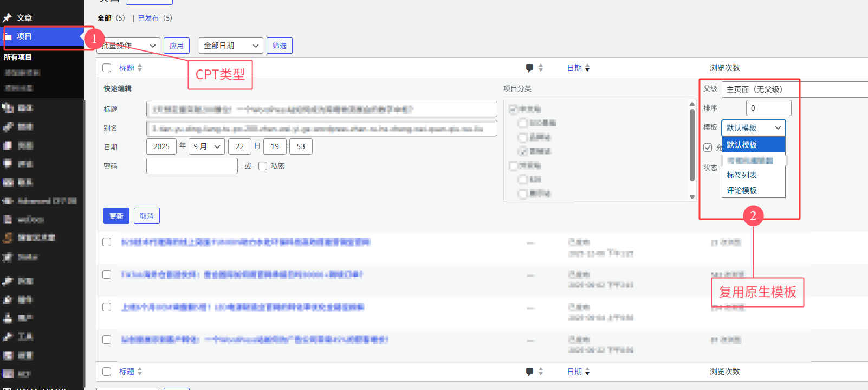
Task: Click the 状态 label
Action: click(710, 168)
